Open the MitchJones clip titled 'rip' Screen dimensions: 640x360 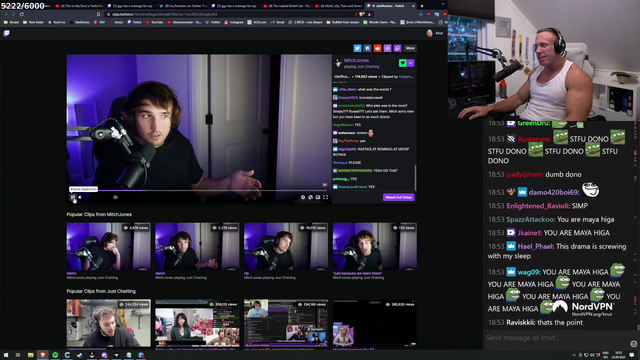click(286, 246)
